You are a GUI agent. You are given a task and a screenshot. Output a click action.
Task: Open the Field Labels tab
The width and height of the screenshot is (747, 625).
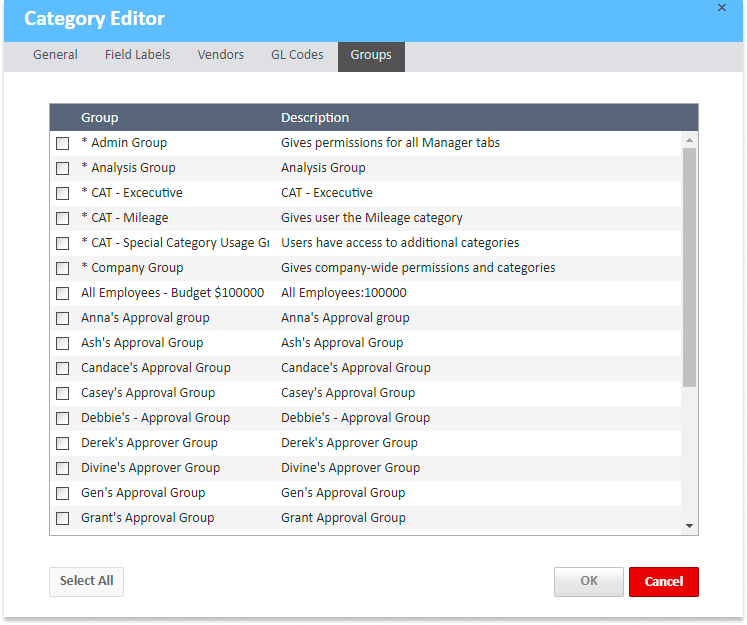tap(137, 55)
